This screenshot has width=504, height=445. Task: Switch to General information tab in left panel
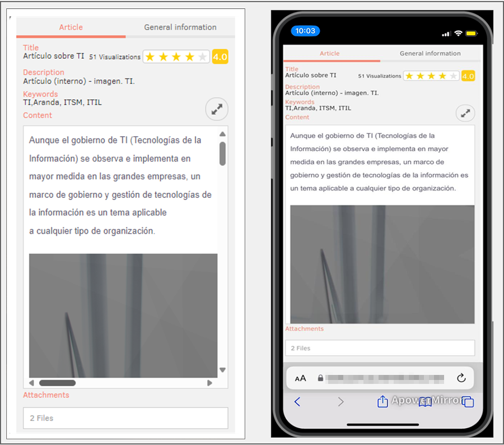click(180, 27)
